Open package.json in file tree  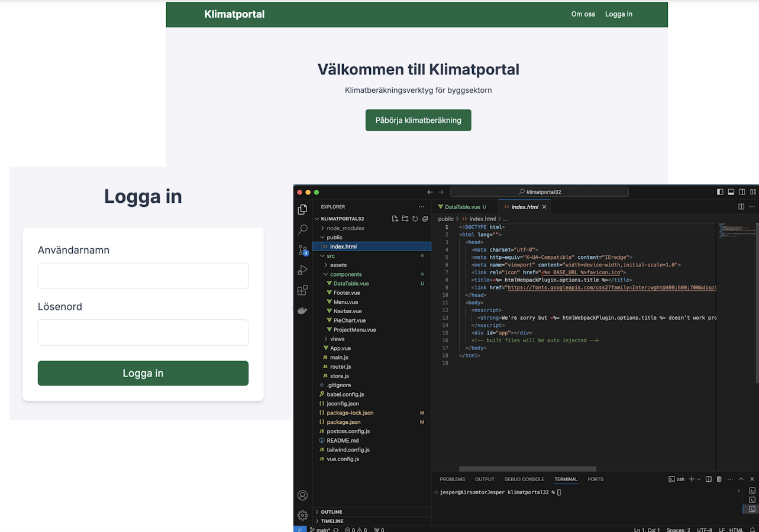click(x=343, y=422)
